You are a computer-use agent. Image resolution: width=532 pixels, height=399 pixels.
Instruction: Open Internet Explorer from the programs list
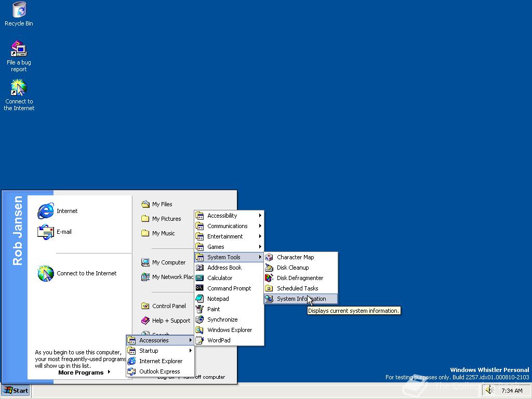[x=160, y=361]
